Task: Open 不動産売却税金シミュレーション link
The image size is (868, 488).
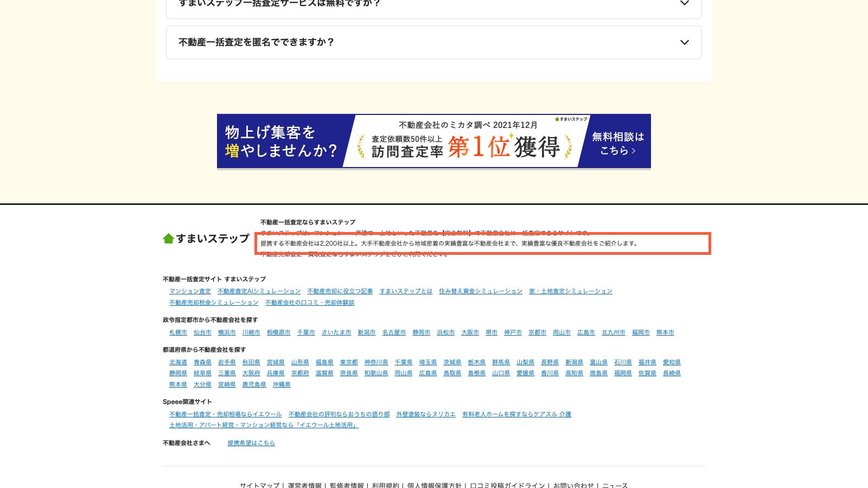Action: pyautogui.click(x=214, y=303)
